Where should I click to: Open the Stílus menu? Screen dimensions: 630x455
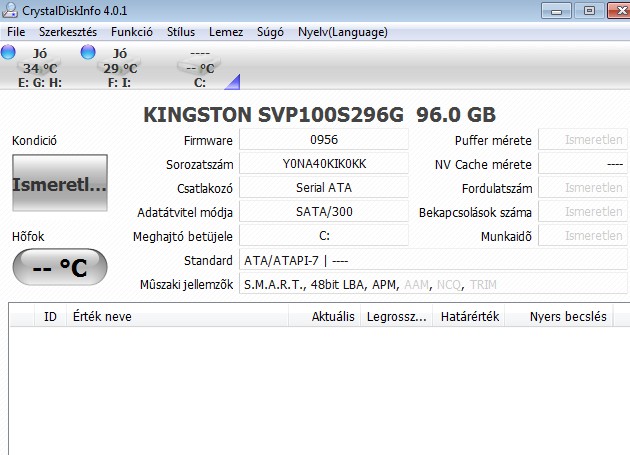click(181, 32)
